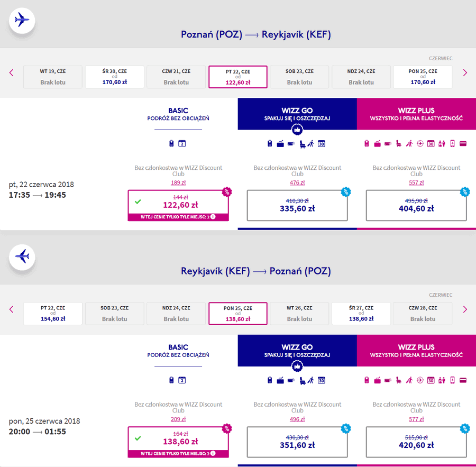Click return WIZZ GO column header

(297, 351)
